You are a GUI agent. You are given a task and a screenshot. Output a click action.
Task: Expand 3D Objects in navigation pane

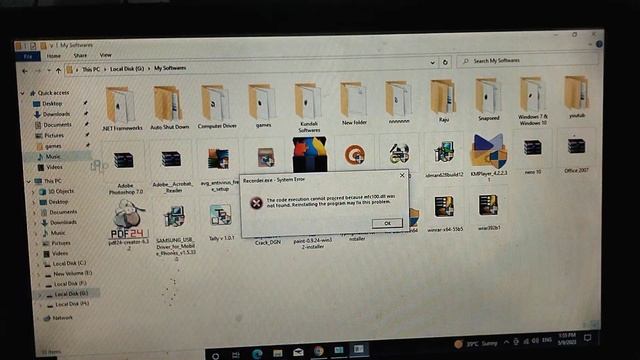[x=34, y=191]
